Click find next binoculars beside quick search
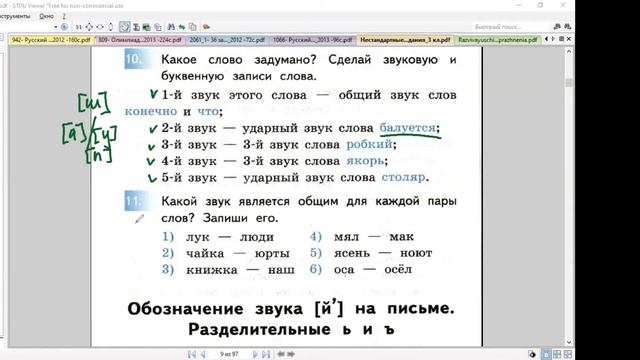640x360 pixels. tap(567, 27)
